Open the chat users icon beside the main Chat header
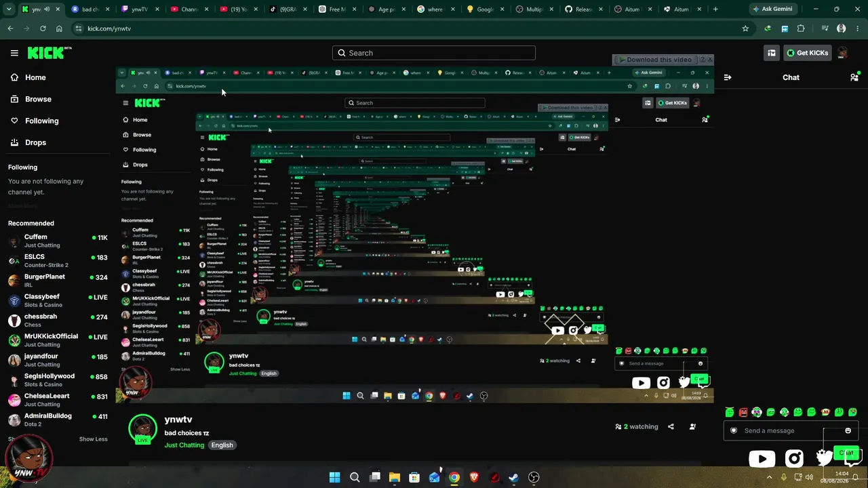The height and width of the screenshot is (488, 868). 854,77
